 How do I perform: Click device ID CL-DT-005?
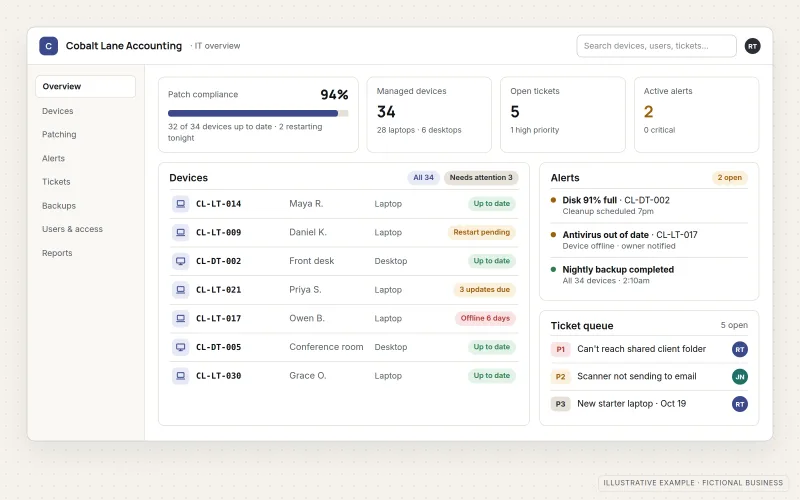(218, 347)
